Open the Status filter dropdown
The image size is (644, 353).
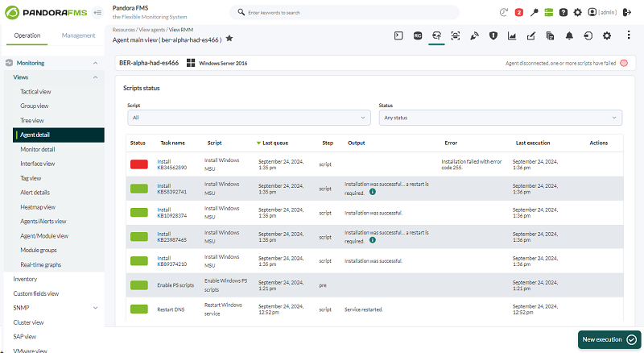[x=500, y=118]
